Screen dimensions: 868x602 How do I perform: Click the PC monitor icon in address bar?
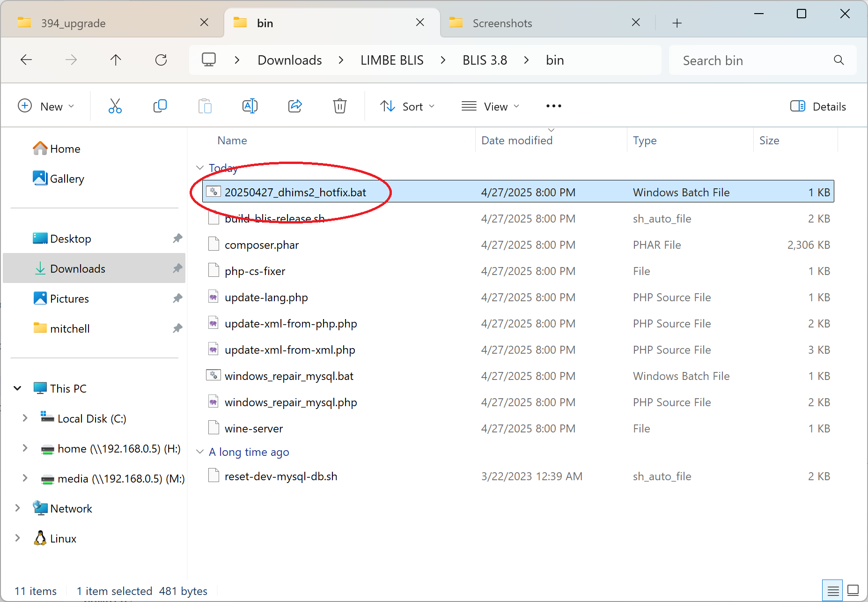pos(209,60)
